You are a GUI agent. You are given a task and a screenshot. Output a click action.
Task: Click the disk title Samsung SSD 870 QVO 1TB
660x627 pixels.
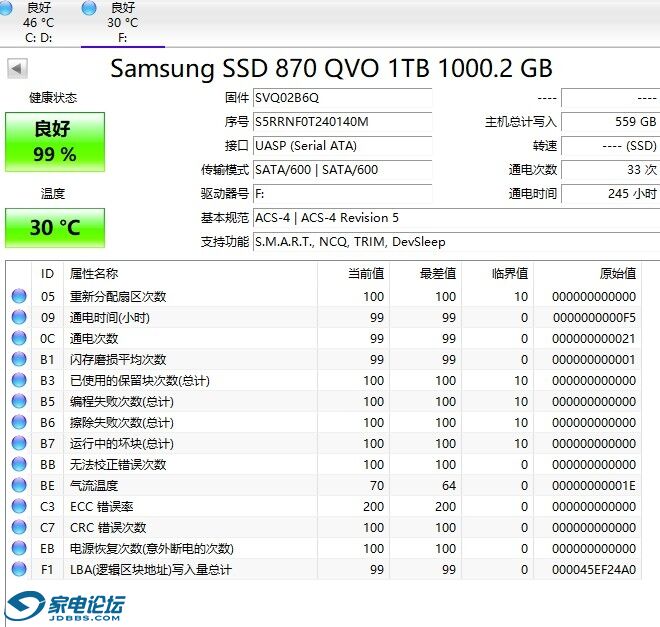click(331, 68)
